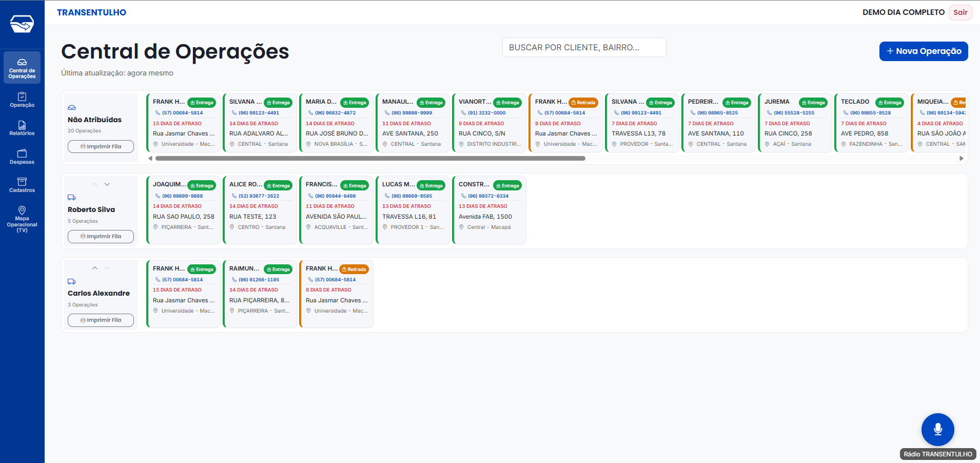Click '9 DIAS DE ATRASO' text

tap(481, 124)
